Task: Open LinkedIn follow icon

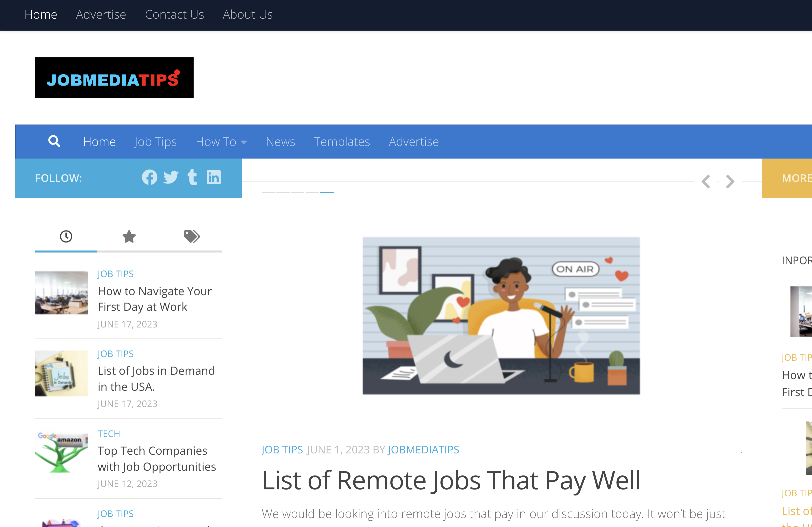Action: 214,178
